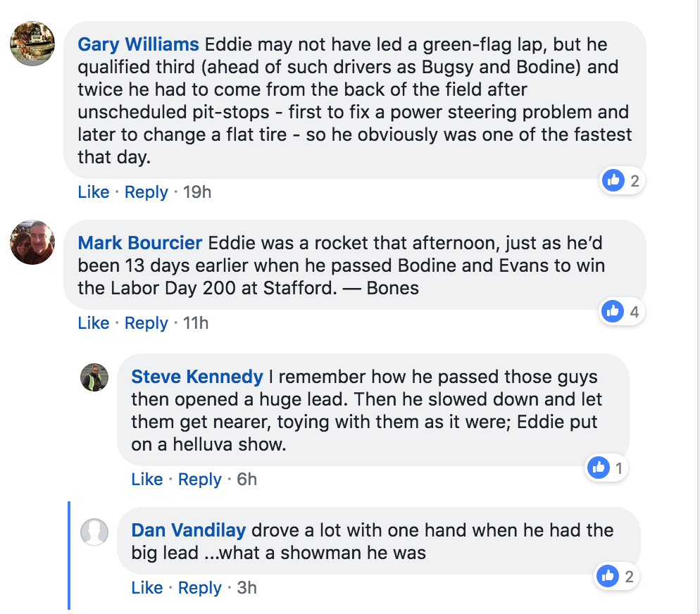
Task: Click the 19h timestamp on Gary's comment
Action: coord(197,192)
